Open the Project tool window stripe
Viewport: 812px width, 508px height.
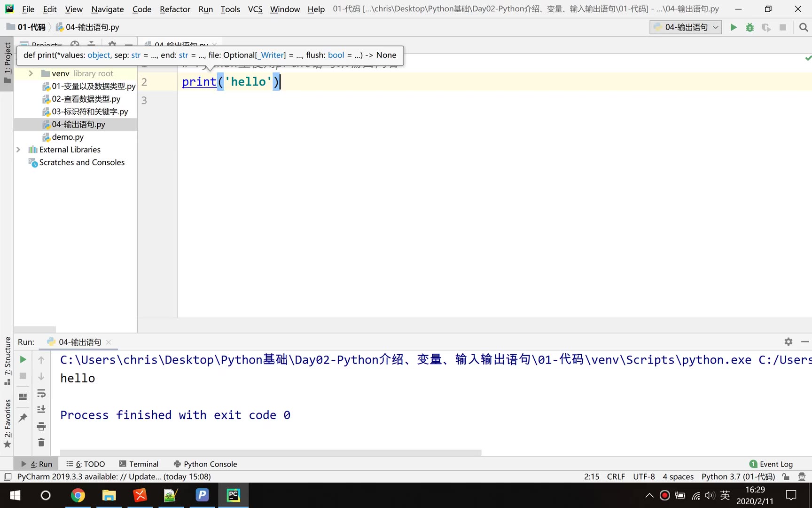tap(7, 63)
